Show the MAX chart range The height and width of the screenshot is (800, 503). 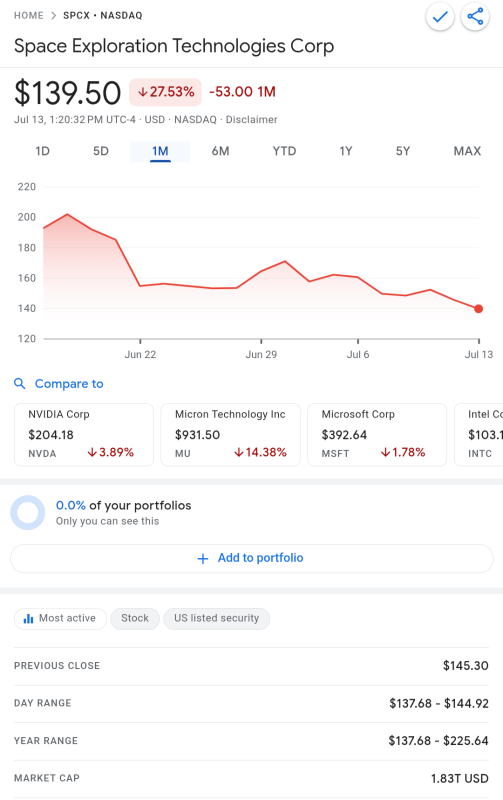(x=467, y=151)
